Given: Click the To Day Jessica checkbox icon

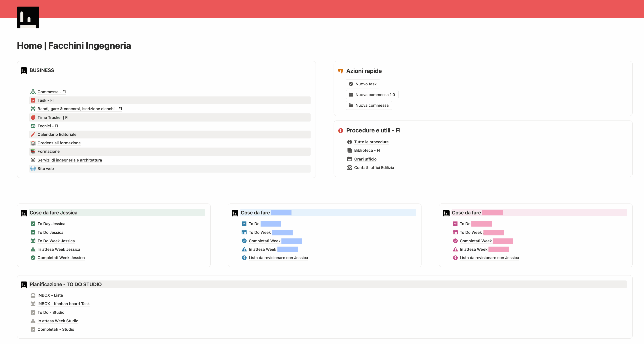Looking at the screenshot, I should [33, 224].
